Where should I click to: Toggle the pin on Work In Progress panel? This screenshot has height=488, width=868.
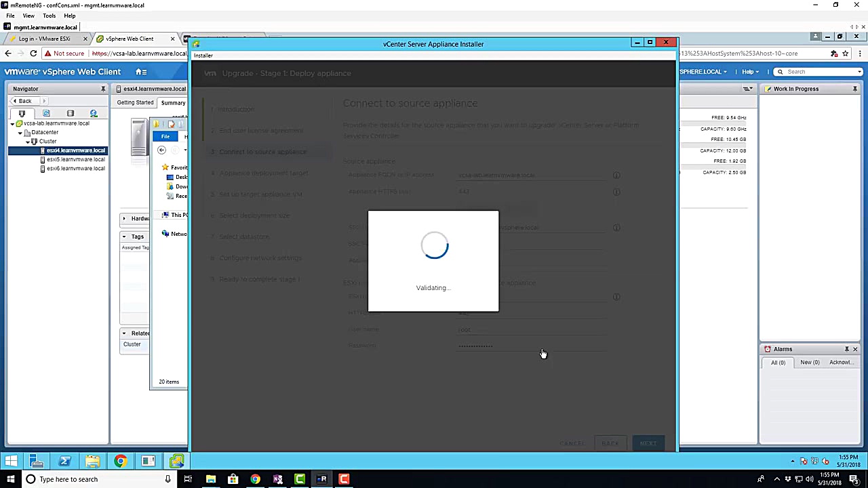[x=855, y=89]
